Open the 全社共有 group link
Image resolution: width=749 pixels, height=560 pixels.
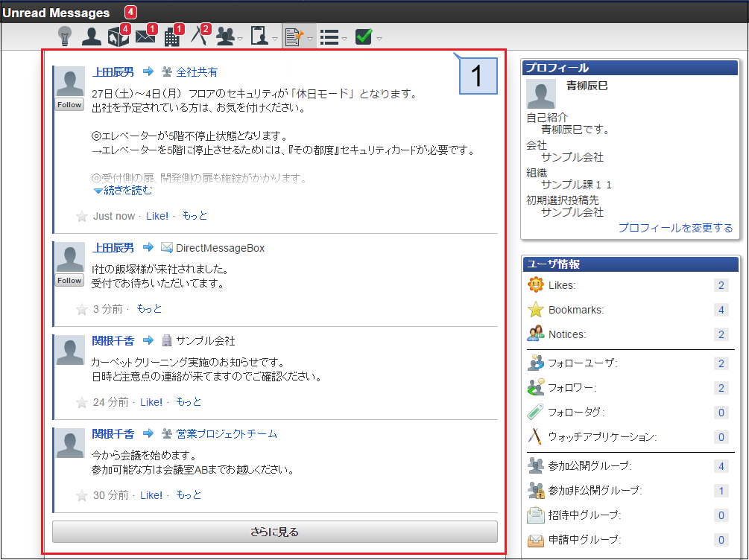coord(197,72)
